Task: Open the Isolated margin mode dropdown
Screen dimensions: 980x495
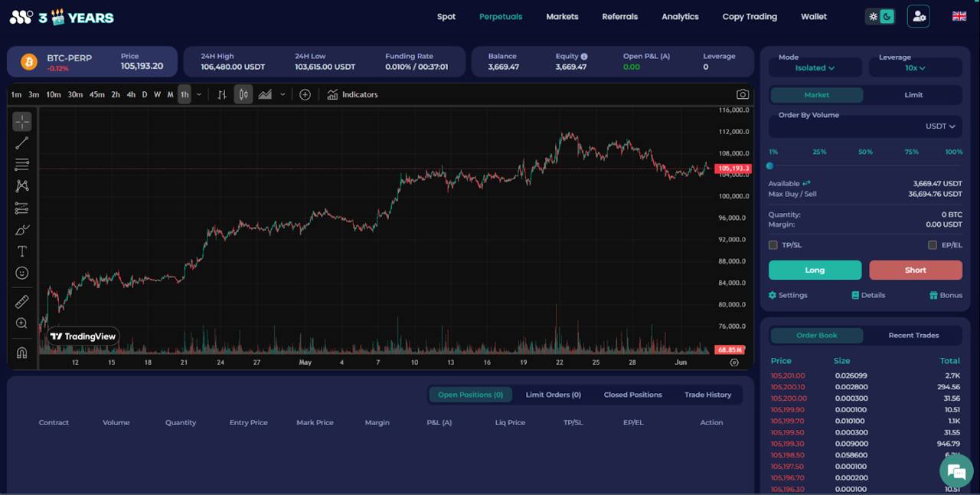Action: [815, 68]
